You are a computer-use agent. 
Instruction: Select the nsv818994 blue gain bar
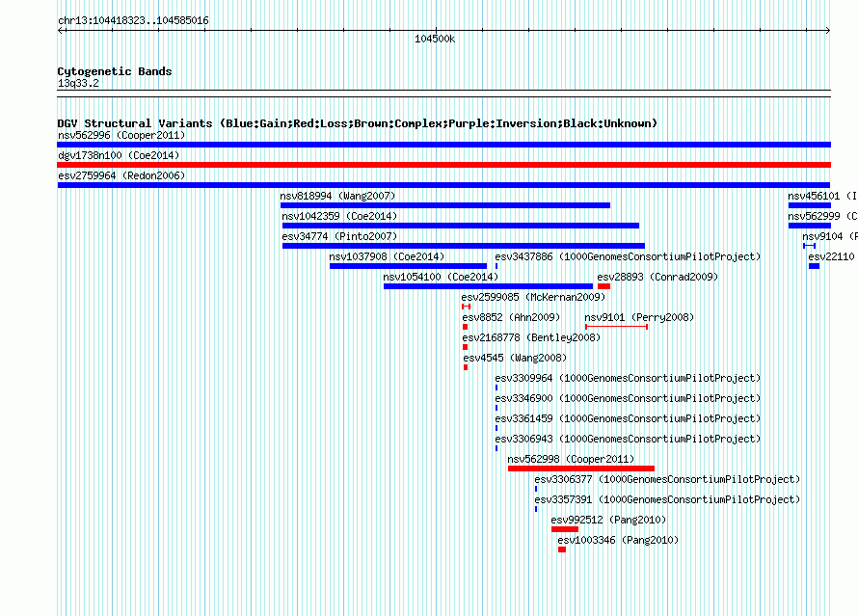point(445,205)
